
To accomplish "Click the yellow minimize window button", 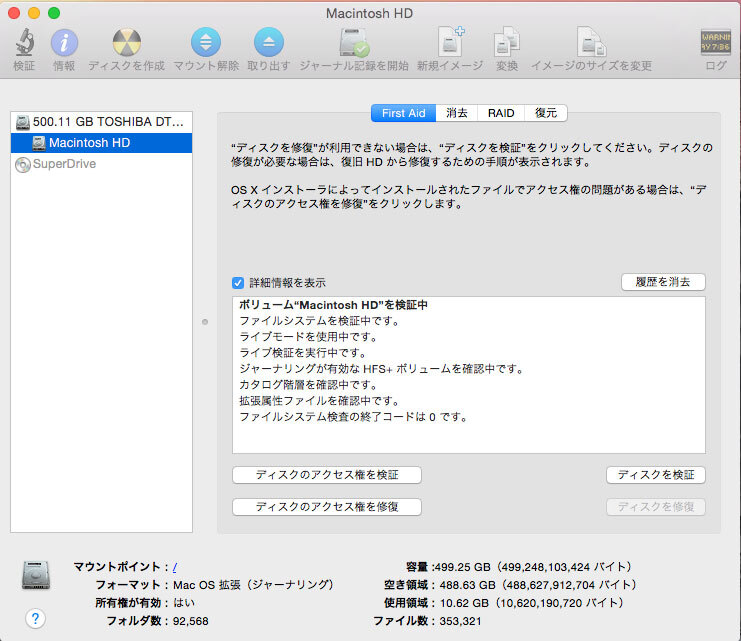I will click(34, 13).
